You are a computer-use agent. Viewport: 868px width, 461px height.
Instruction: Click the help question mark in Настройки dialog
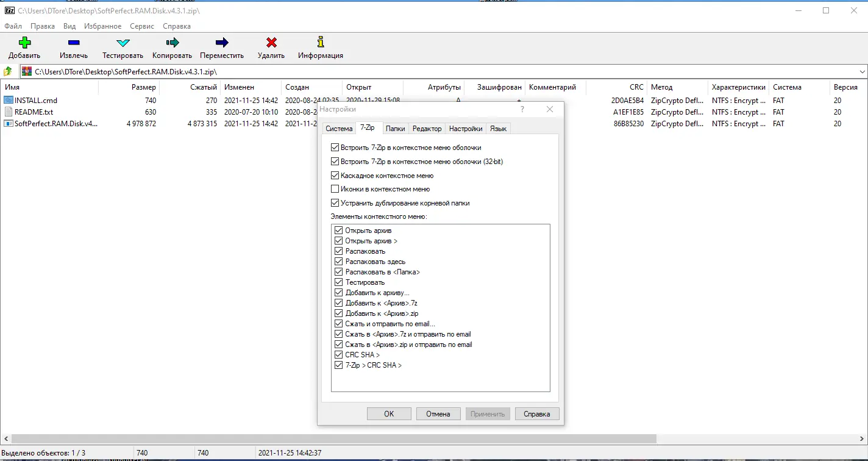(x=522, y=109)
